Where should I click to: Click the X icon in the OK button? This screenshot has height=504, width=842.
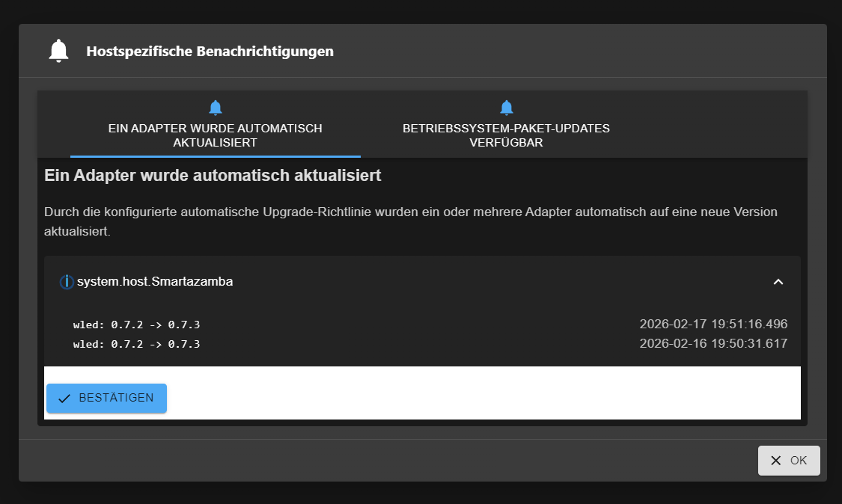point(776,461)
